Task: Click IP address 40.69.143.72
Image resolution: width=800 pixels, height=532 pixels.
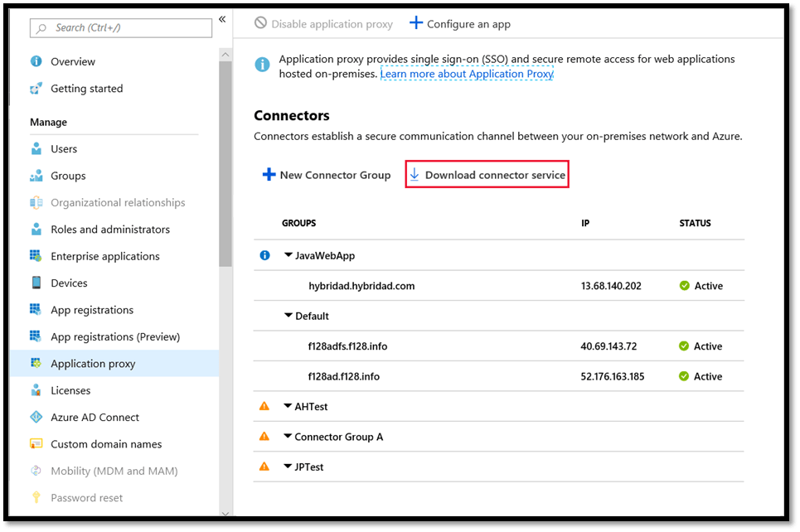Action: click(608, 346)
